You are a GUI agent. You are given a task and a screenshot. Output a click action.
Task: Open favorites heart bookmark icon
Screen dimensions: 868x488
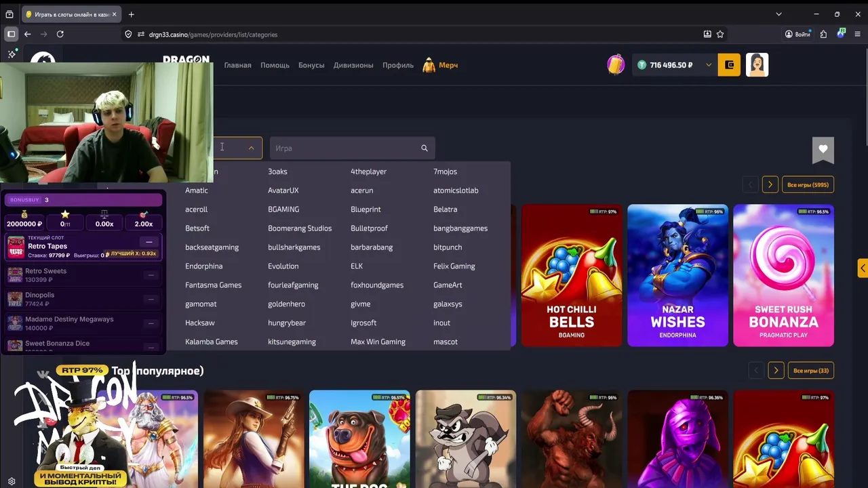[823, 149]
